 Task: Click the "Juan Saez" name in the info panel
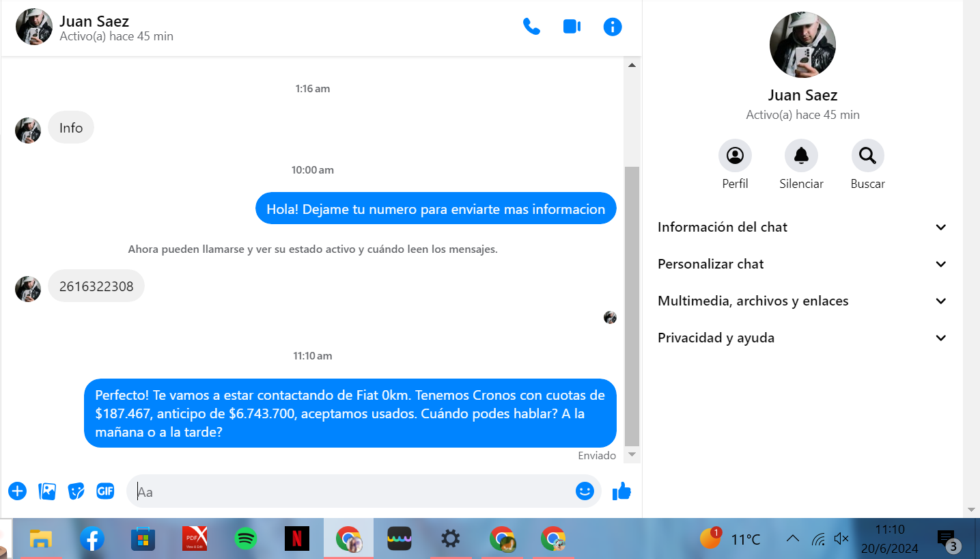click(802, 95)
